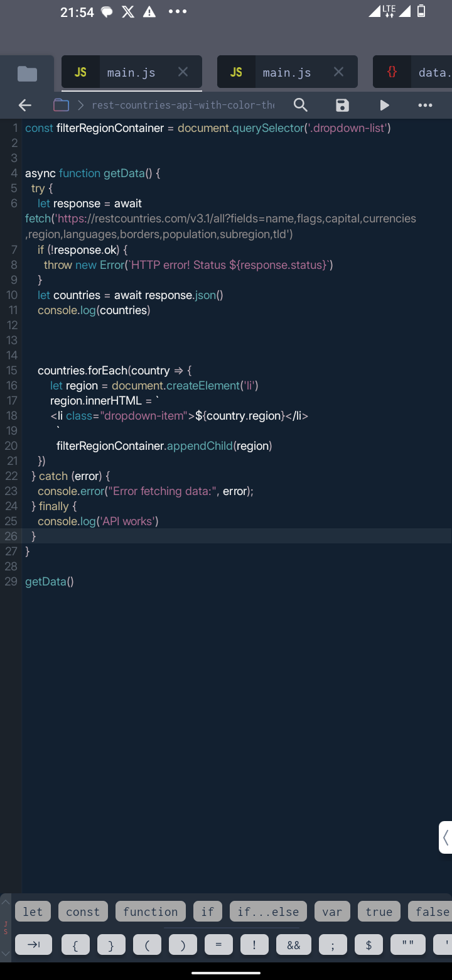Tap 'let countries = await response.json()' line
Image resolution: width=452 pixels, height=980 pixels.
pos(131,295)
